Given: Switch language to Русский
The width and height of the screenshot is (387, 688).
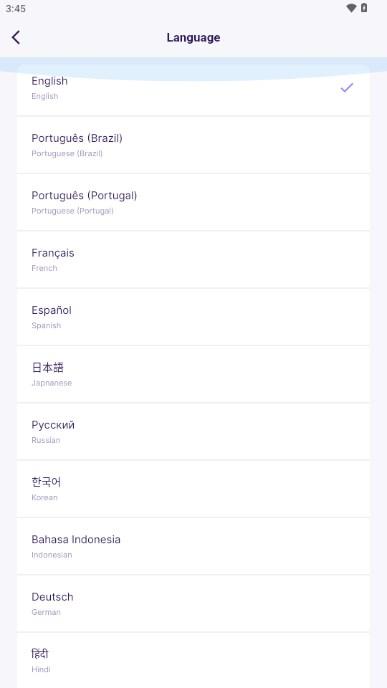Looking at the screenshot, I should click(x=193, y=432).
